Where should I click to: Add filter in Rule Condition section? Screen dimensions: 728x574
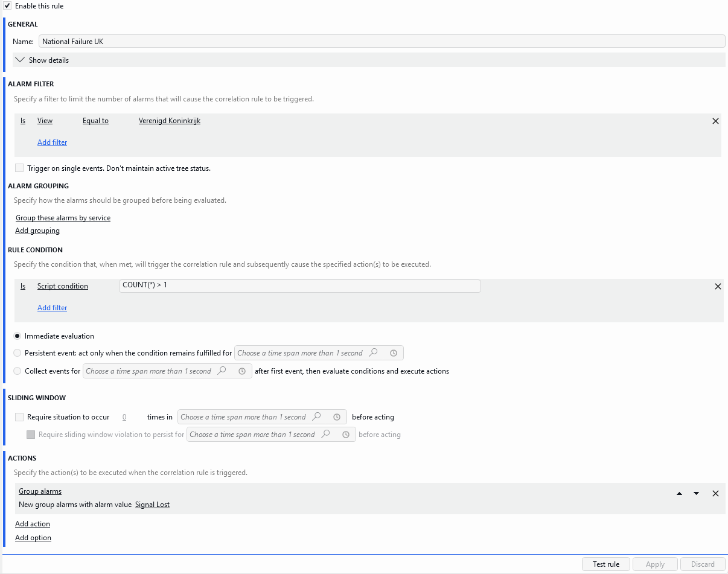click(x=52, y=308)
